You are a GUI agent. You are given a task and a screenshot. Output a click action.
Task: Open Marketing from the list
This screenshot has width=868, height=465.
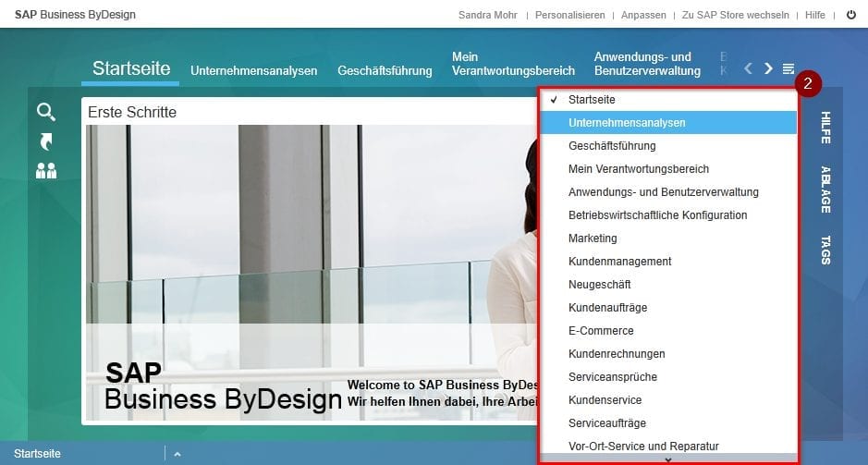[668, 238]
